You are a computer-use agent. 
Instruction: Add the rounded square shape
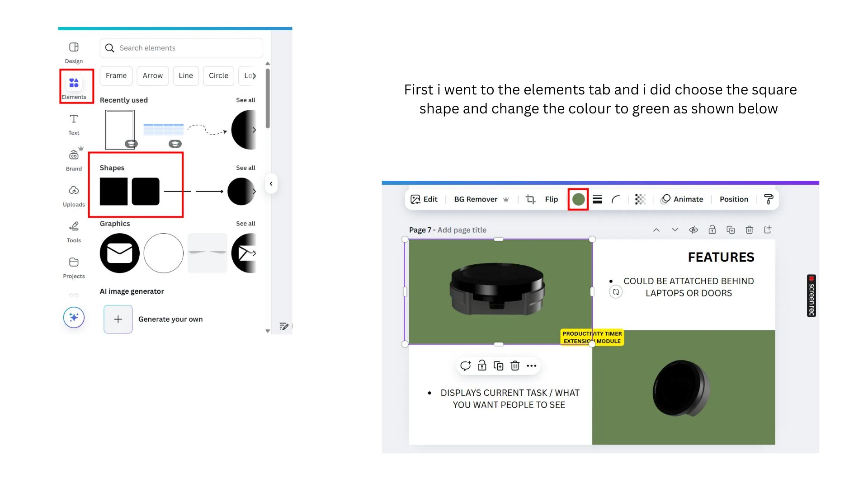click(146, 192)
